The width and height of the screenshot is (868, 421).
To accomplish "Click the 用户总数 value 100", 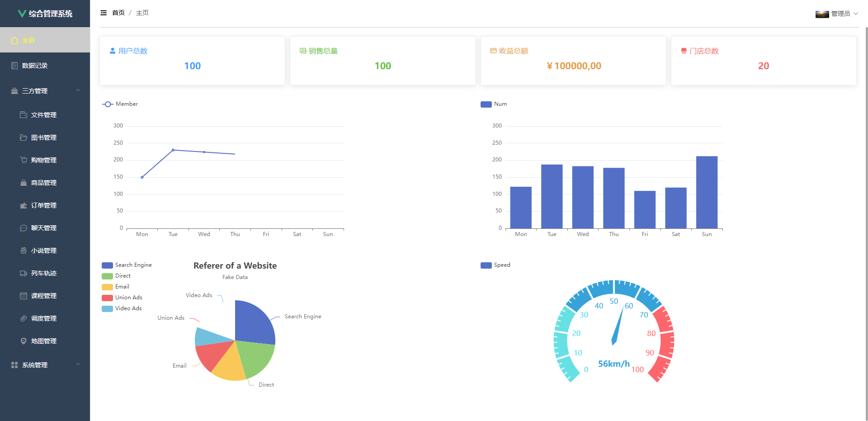I will coord(193,66).
